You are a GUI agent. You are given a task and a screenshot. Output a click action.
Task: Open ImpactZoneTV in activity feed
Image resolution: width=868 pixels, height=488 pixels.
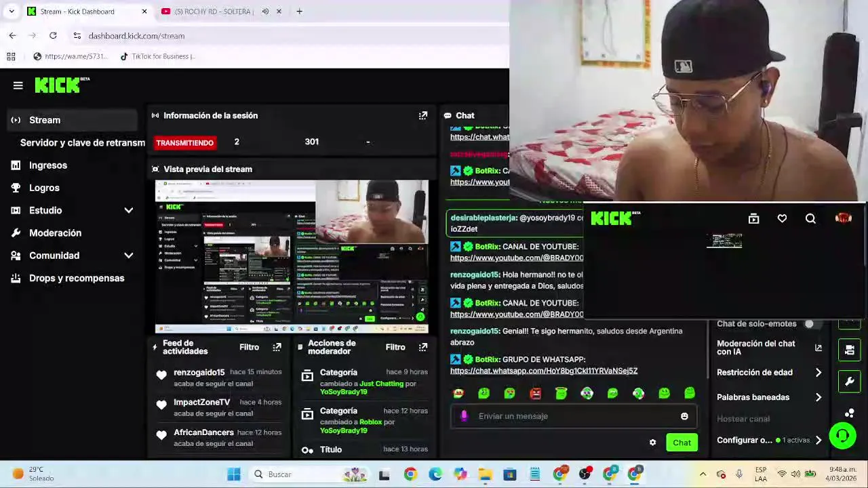tap(201, 402)
